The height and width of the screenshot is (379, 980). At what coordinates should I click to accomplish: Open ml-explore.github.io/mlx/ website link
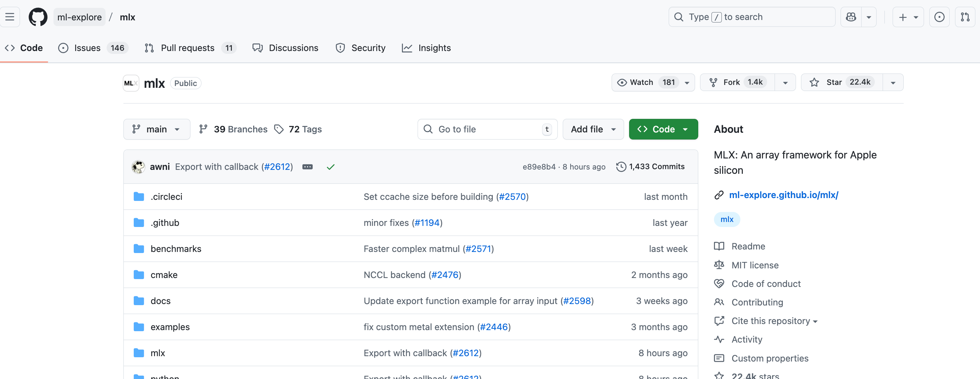[783, 194]
